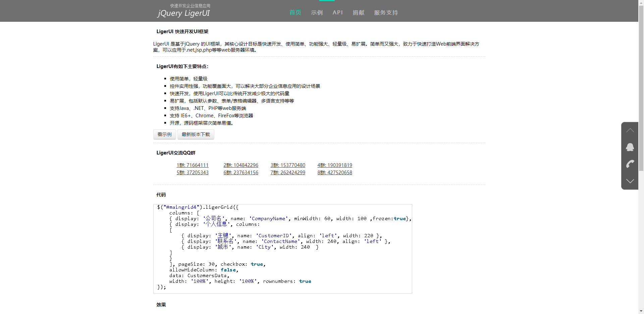Viewport: 644px width, 314px height.
Task: Open QQ group link 4群: 190391819
Action: (x=335, y=165)
